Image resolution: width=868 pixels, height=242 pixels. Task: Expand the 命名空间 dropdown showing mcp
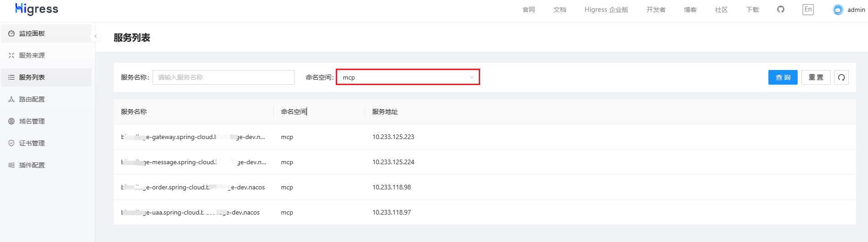point(408,77)
